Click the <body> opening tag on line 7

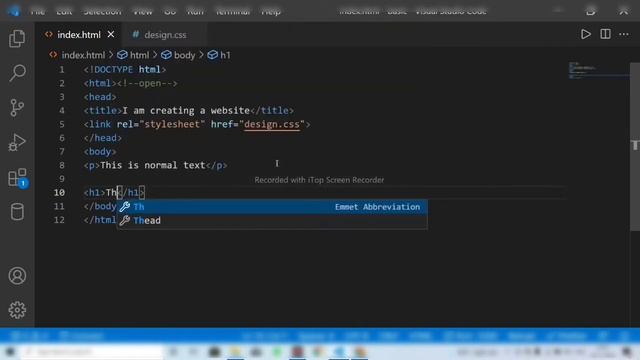(100, 151)
